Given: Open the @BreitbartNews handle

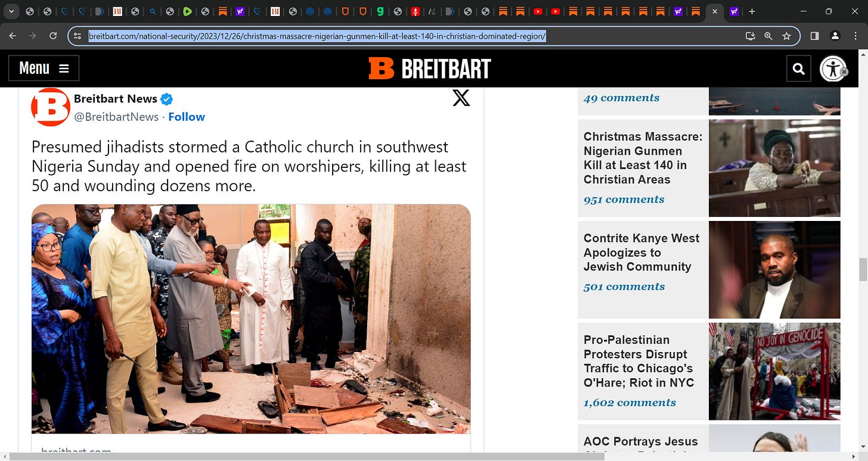Looking at the screenshot, I should [x=116, y=117].
